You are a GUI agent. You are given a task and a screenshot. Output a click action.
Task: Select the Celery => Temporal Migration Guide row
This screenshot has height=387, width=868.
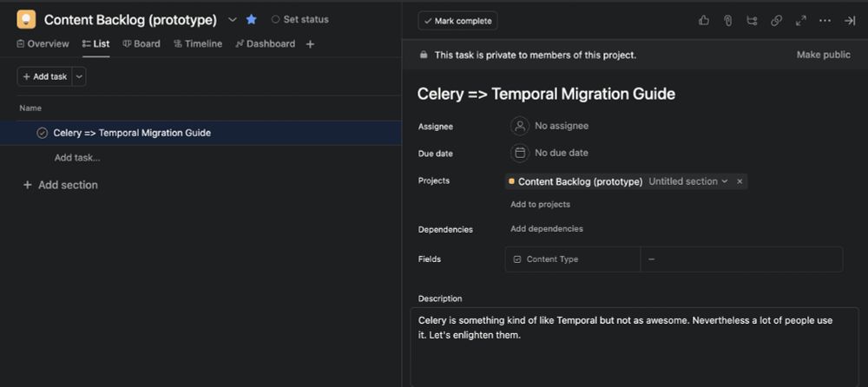pos(201,133)
